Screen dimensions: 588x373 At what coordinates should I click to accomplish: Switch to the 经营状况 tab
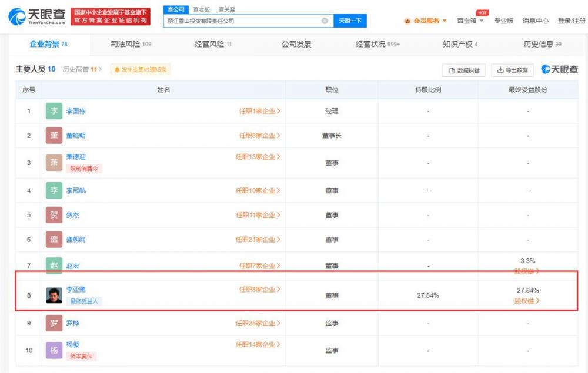pos(377,44)
